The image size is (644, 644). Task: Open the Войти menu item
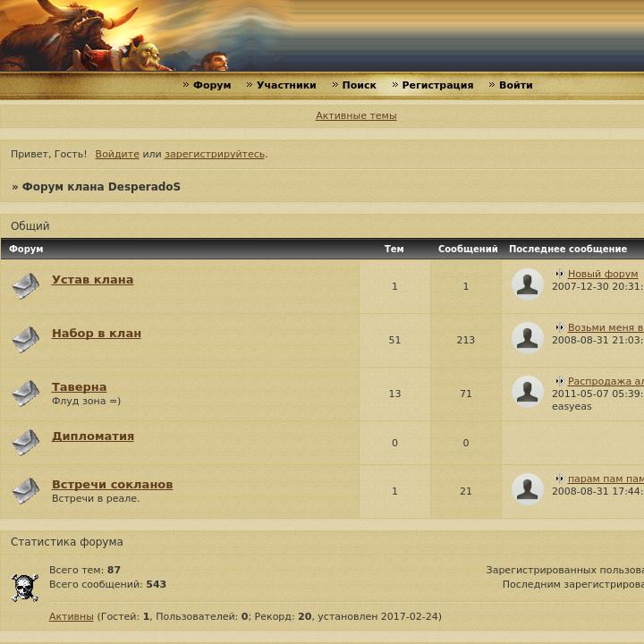click(516, 85)
